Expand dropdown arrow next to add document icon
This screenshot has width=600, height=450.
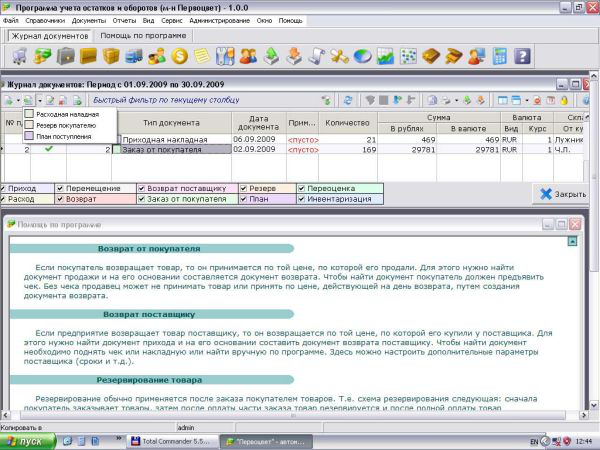pos(18,100)
